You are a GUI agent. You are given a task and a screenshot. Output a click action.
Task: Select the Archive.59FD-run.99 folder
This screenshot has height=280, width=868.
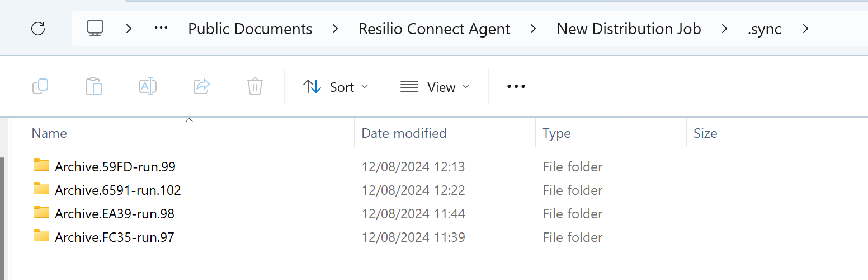coord(115,166)
